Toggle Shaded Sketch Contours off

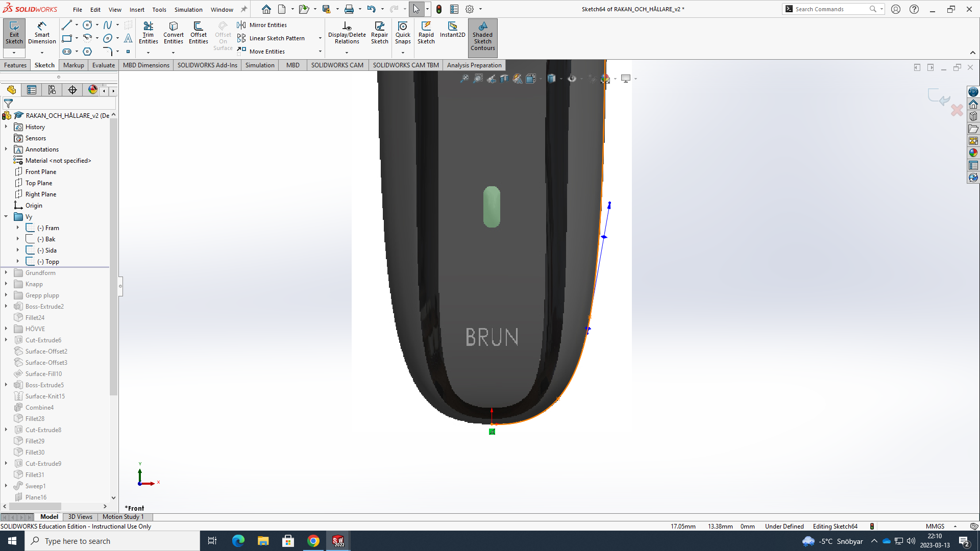[482, 37]
